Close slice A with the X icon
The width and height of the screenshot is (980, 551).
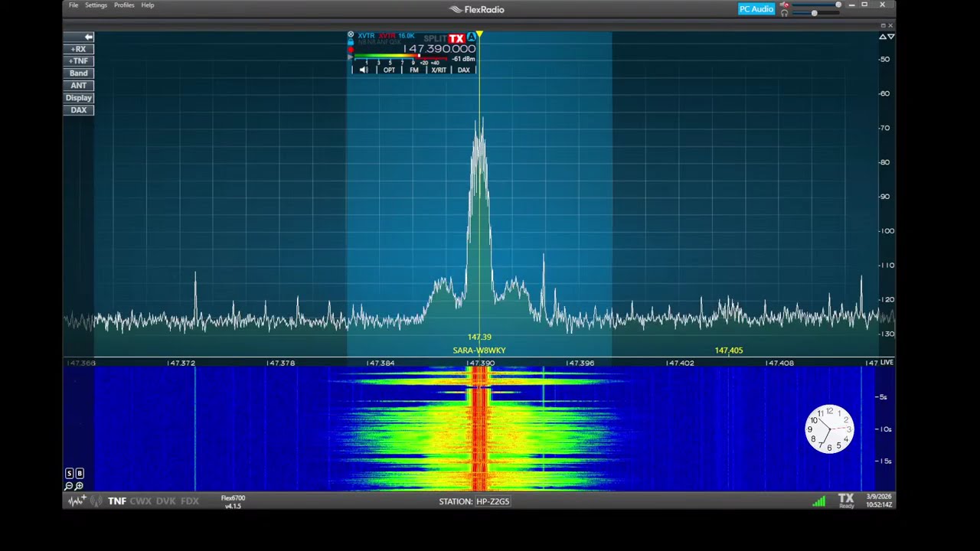(351, 34)
